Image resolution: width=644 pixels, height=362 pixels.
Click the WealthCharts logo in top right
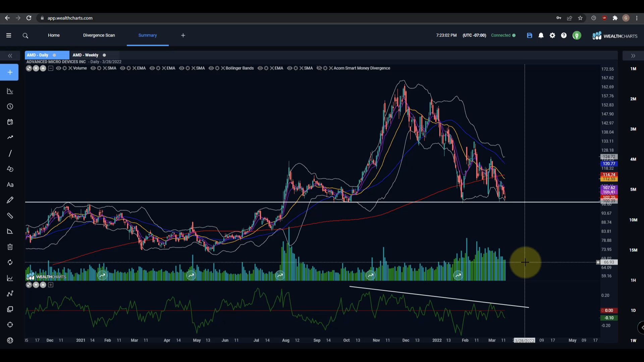tap(615, 36)
